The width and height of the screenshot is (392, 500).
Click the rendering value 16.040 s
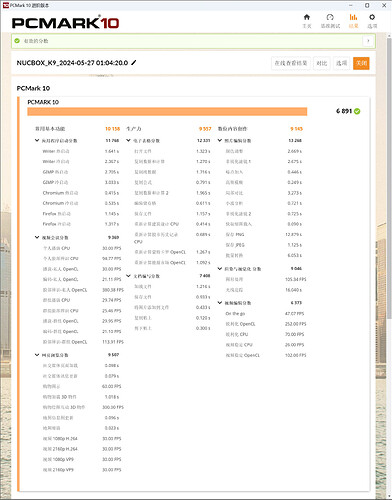click(x=295, y=290)
